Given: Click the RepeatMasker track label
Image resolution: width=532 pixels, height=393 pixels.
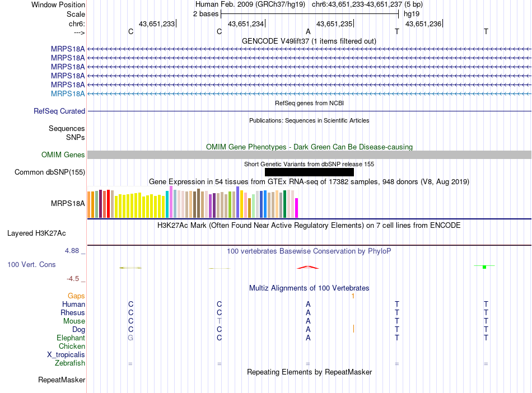Looking at the screenshot, I should (x=62, y=380).
